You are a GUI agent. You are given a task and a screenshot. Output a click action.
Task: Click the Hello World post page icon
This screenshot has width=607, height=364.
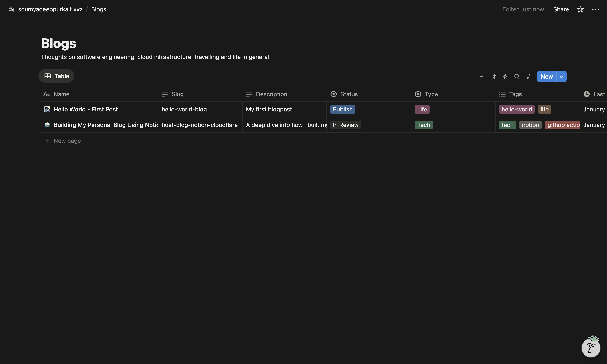tap(47, 109)
